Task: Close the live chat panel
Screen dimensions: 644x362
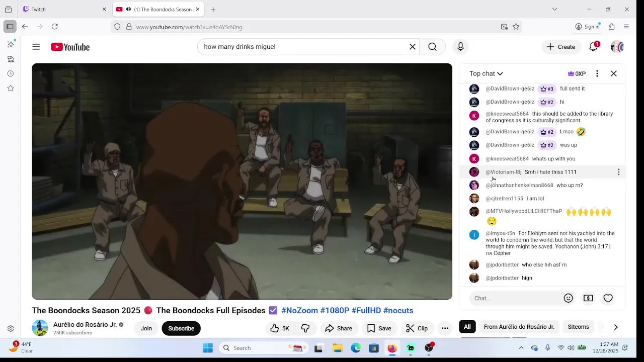Action: click(x=614, y=73)
